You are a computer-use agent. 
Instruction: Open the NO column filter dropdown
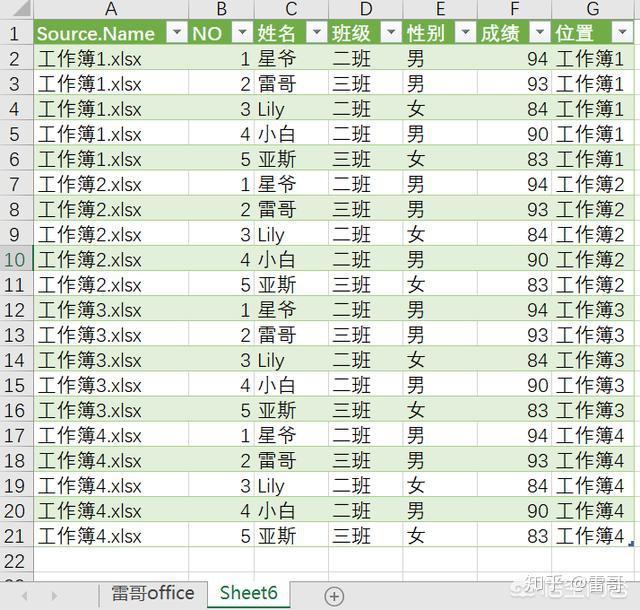coord(242,32)
